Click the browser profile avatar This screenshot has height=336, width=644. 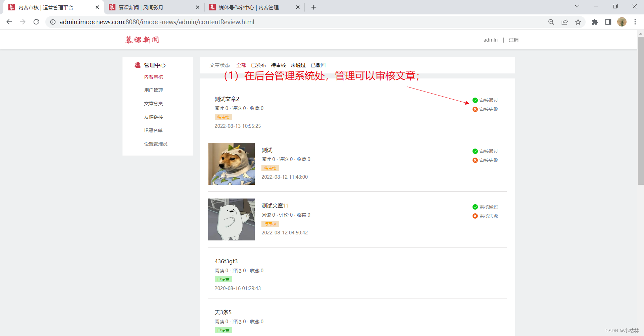[x=622, y=22]
